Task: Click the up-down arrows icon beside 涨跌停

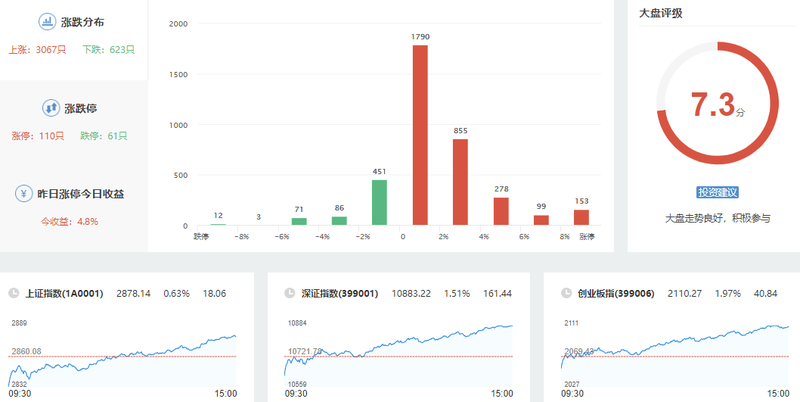Action: pos(48,107)
